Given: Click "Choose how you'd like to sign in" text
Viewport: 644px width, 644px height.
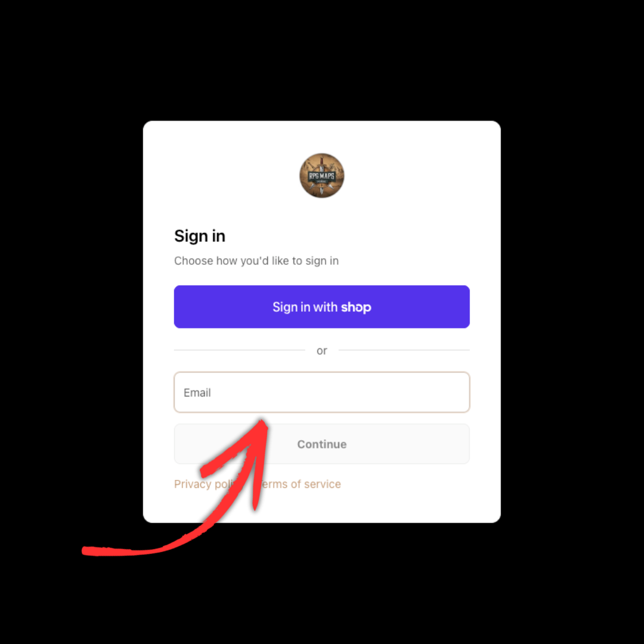Looking at the screenshot, I should click(256, 261).
